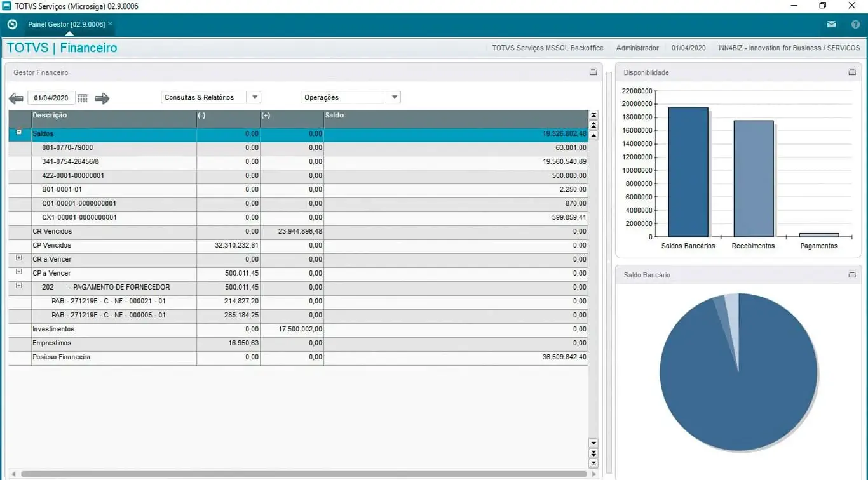
Task: Open the mail messages icon
Action: tap(831, 25)
